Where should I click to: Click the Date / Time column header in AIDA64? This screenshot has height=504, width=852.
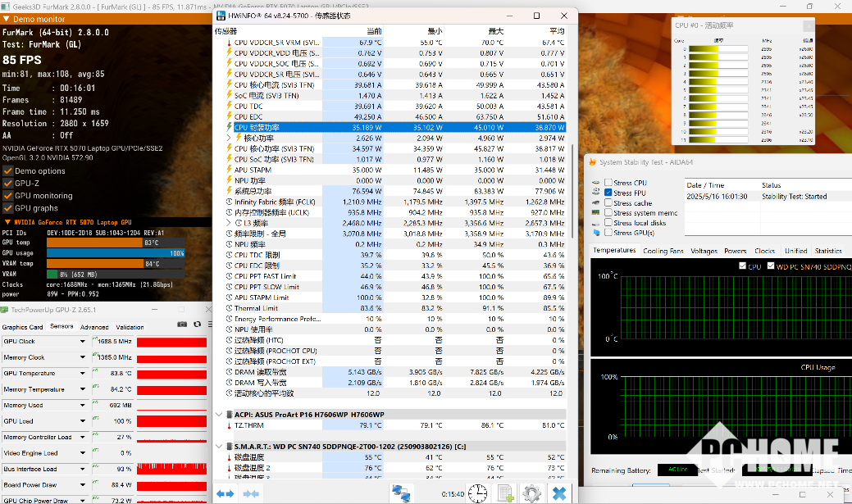[x=705, y=185]
